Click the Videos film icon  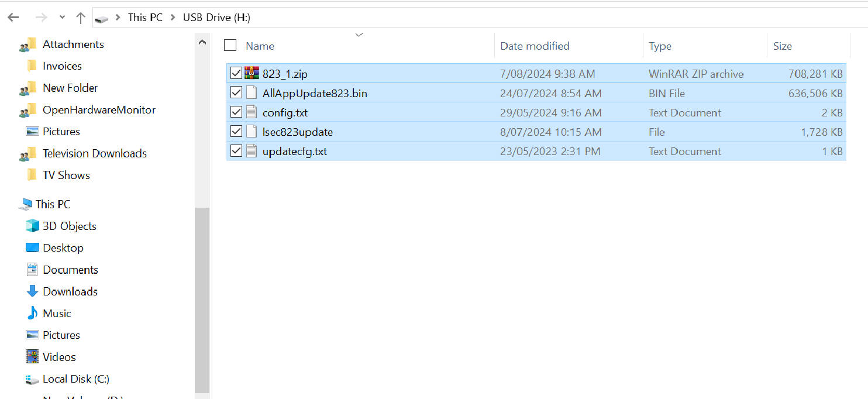(32, 357)
